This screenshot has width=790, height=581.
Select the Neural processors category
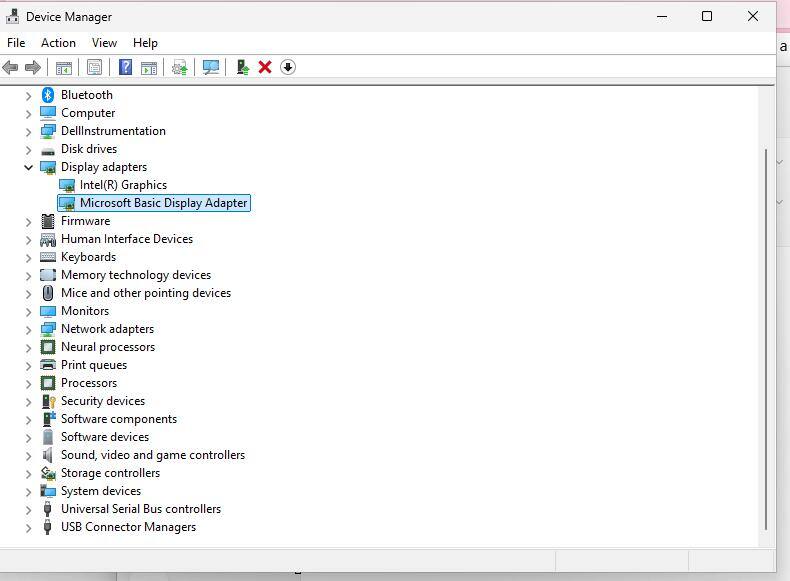107,347
